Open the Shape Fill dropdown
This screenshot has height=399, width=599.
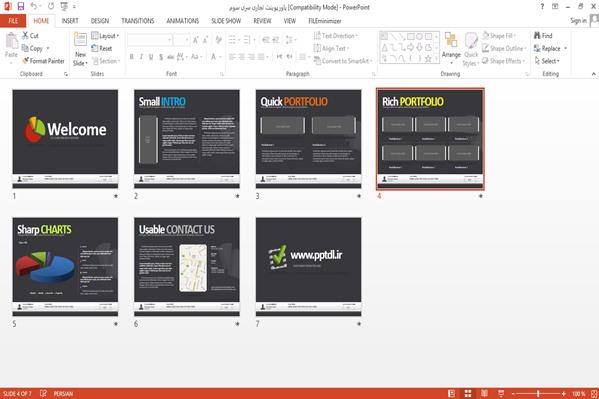[x=499, y=36]
